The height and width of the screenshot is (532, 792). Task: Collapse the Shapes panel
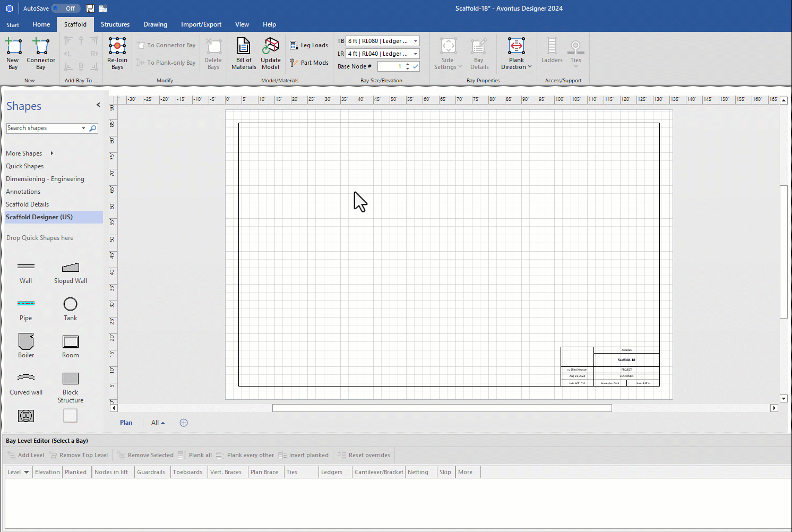98,105
